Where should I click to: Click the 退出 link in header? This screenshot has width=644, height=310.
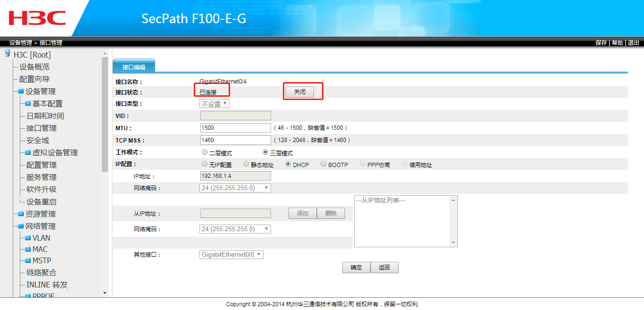click(634, 43)
